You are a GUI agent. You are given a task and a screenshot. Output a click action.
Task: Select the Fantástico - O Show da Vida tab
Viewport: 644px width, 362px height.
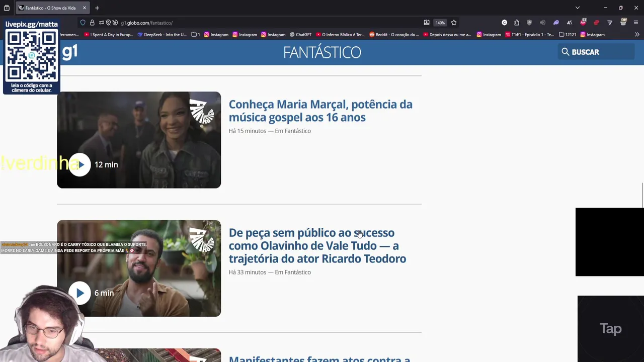pos(52,8)
